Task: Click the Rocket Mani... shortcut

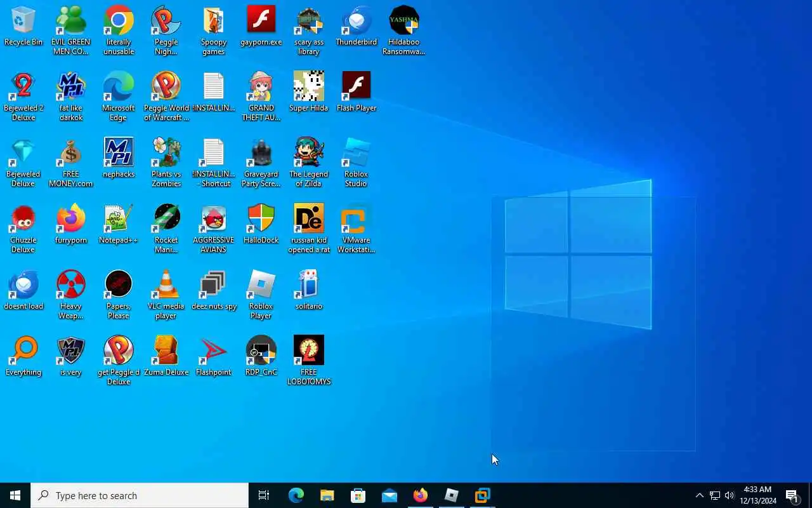Action: [166, 229]
